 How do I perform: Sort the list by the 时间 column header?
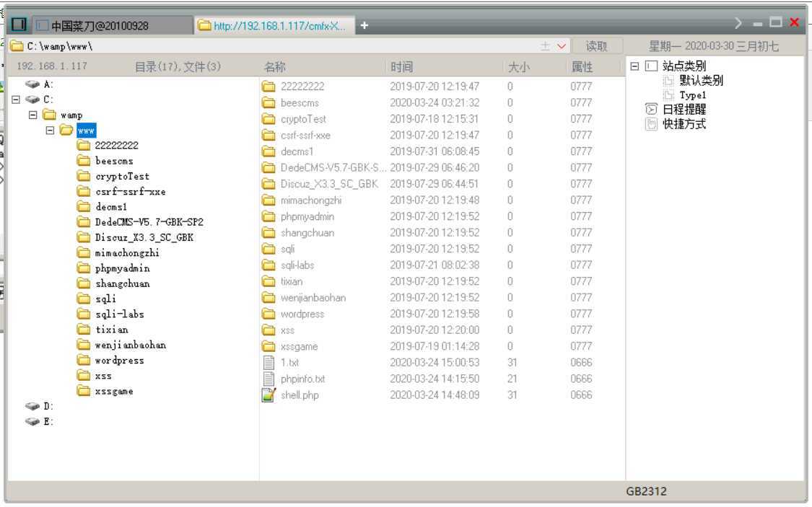[402, 67]
